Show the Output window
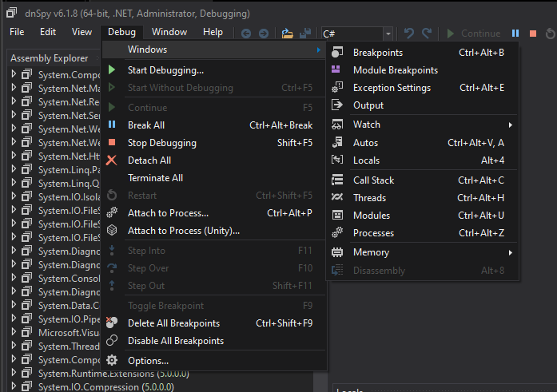The width and height of the screenshot is (557, 392). [423, 105]
